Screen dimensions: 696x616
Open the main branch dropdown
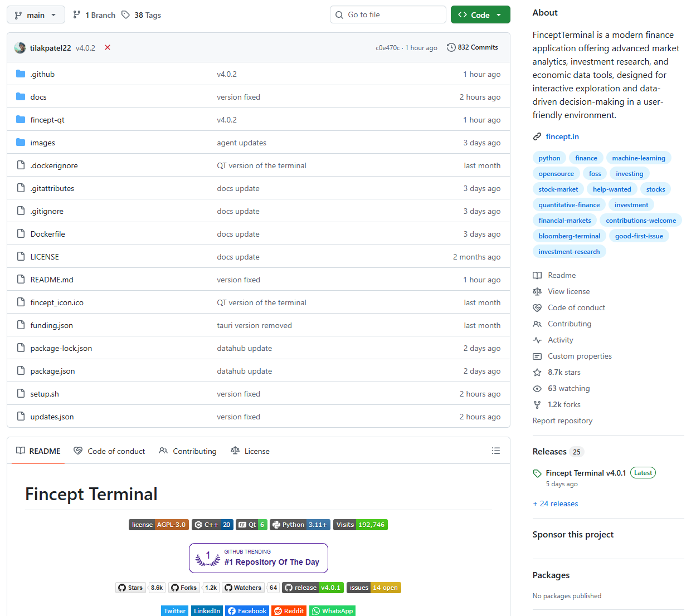(x=36, y=15)
